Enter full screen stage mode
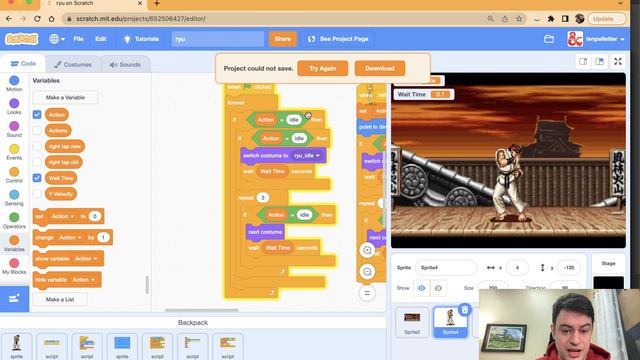 tap(618, 62)
